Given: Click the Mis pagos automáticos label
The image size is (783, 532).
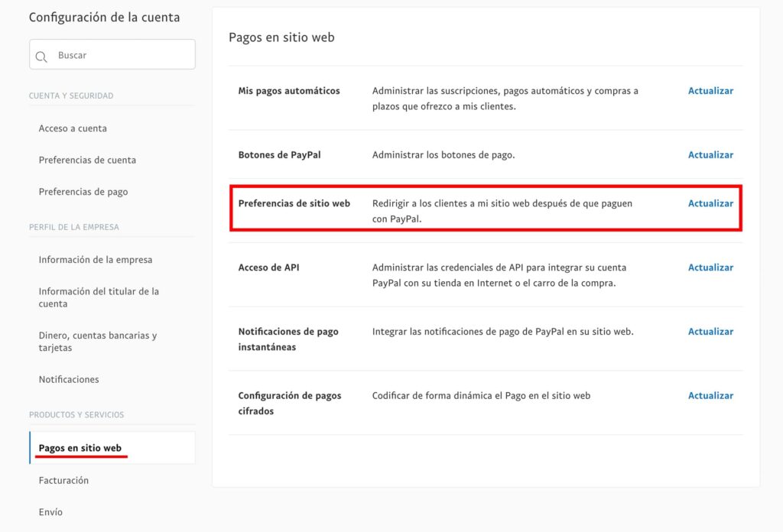Looking at the screenshot, I should pyautogui.click(x=289, y=91).
